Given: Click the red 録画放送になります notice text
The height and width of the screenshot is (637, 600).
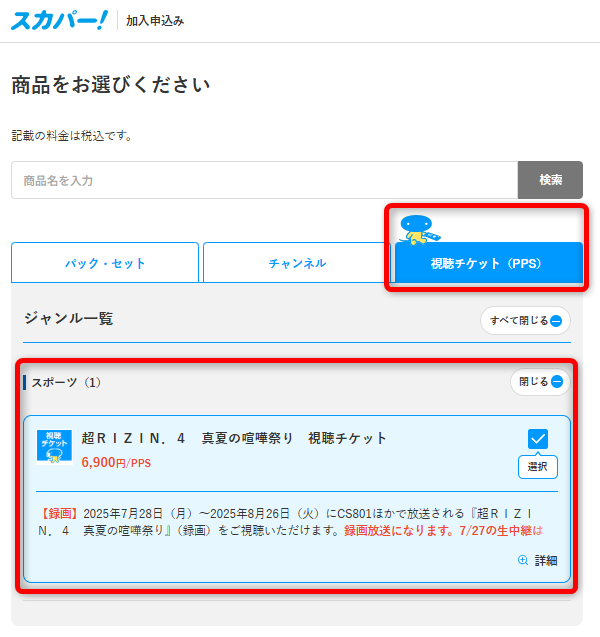Looking at the screenshot, I should click(443, 531).
